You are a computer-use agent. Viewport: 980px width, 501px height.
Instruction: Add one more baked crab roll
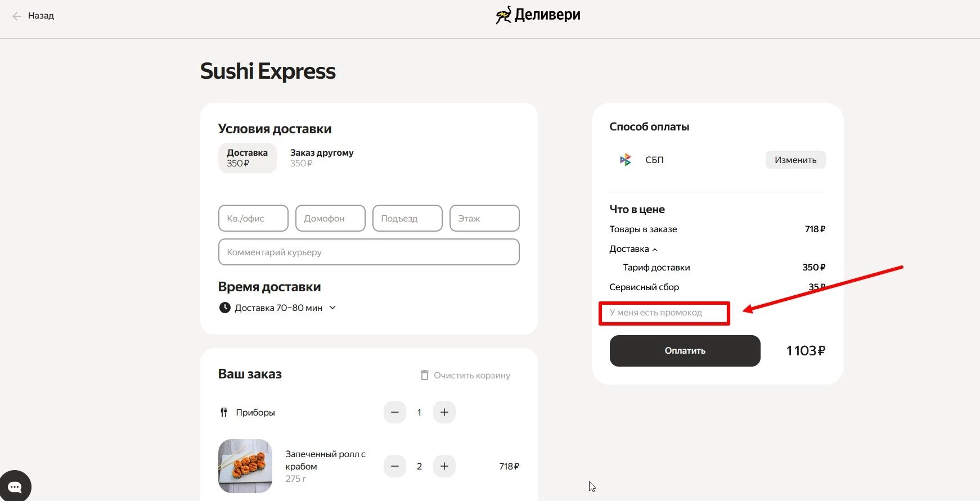[444, 466]
